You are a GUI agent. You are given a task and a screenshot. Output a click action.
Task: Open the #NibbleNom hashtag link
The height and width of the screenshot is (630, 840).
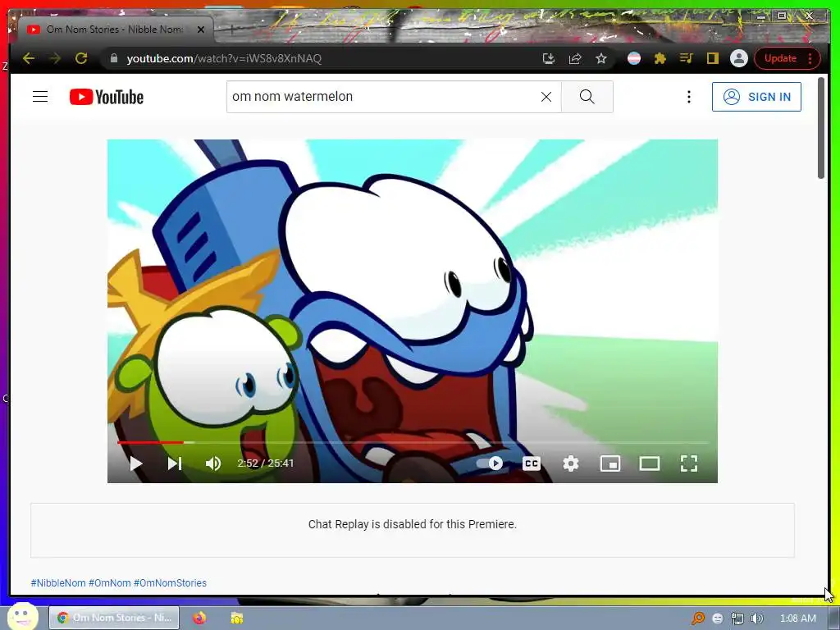[58, 583]
